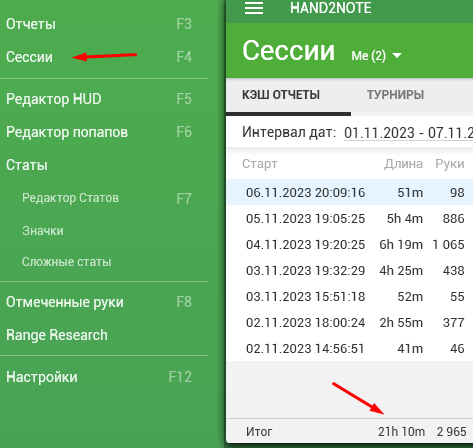The image size is (473, 448).
Task: Click the total 21h 10m value
Action: pyautogui.click(x=401, y=431)
